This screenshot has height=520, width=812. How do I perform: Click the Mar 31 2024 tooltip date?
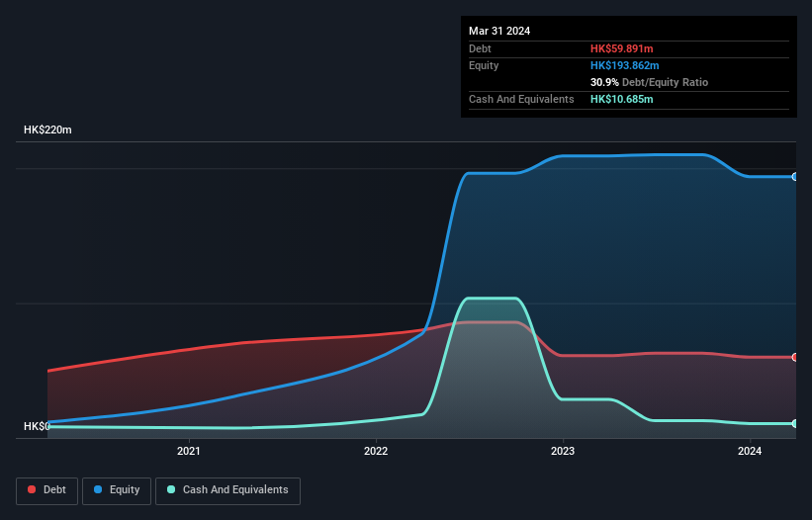click(499, 31)
